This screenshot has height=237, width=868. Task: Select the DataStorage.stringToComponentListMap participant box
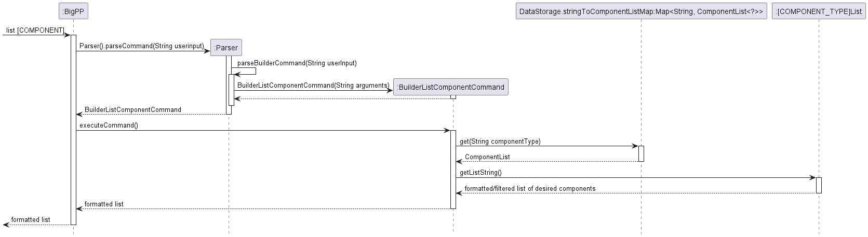click(x=641, y=11)
